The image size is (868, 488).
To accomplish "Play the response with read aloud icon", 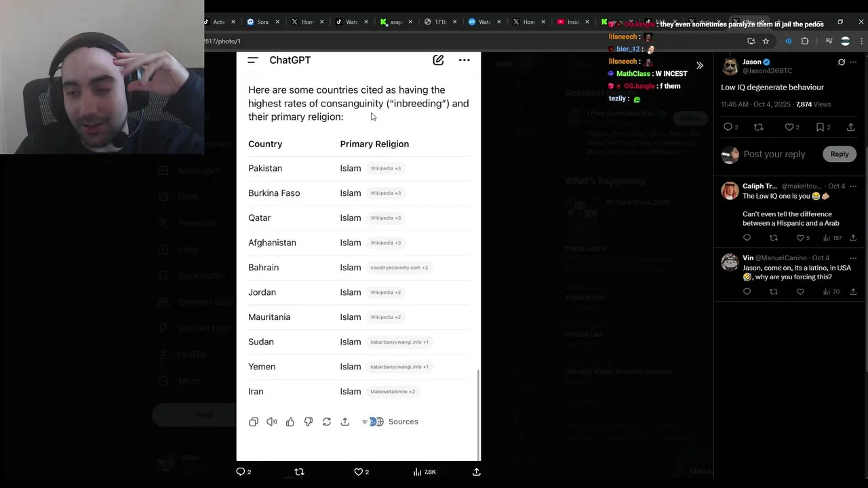I will [x=272, y=422].
